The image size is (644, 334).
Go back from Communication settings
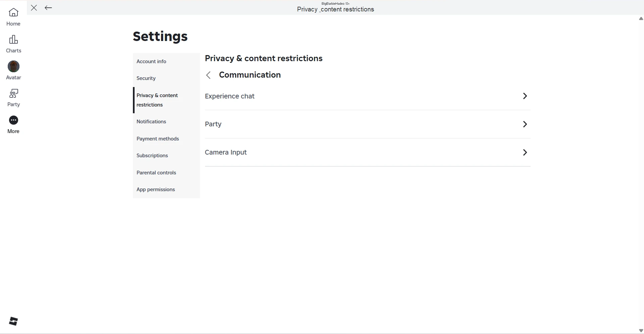pyautogui.click(x=208, y=75)
